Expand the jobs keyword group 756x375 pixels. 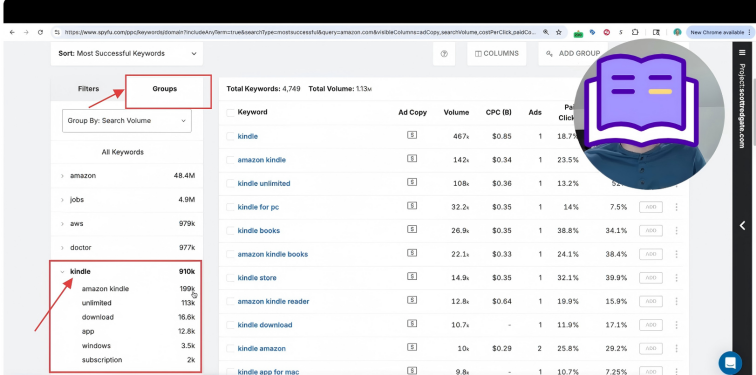pyautogui.click(x=62, y=200)
